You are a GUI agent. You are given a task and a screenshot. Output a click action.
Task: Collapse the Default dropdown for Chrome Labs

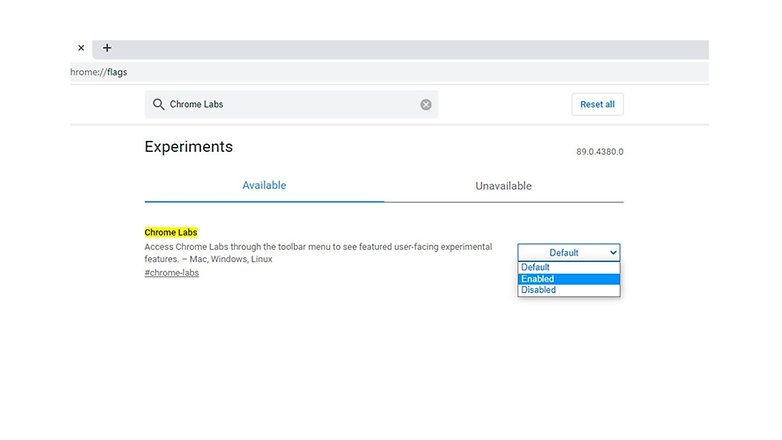(x=569, y=252)
